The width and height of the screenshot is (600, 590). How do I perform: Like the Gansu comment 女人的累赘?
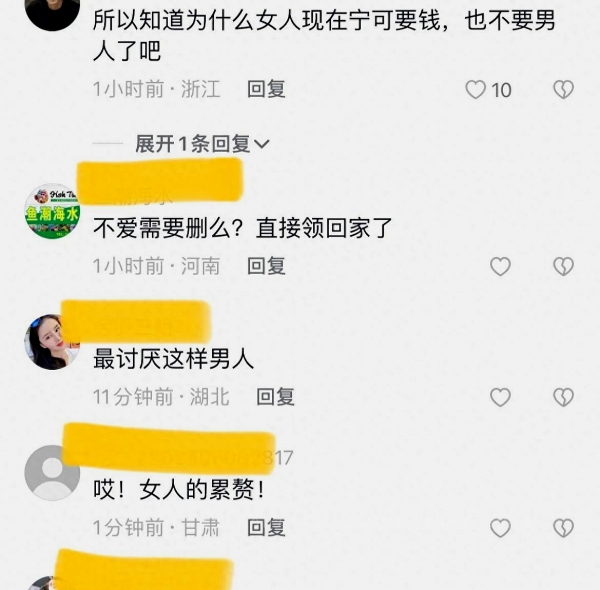(501, 528)
